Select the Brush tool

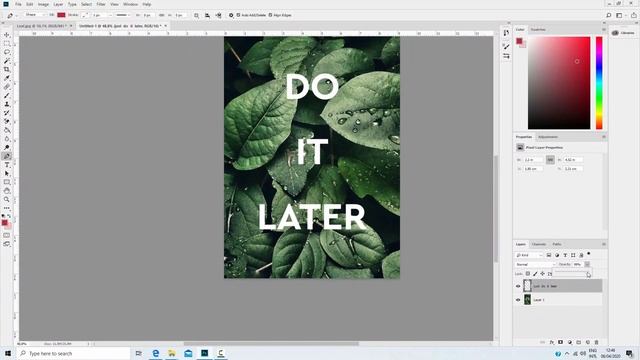click(7, 96)
